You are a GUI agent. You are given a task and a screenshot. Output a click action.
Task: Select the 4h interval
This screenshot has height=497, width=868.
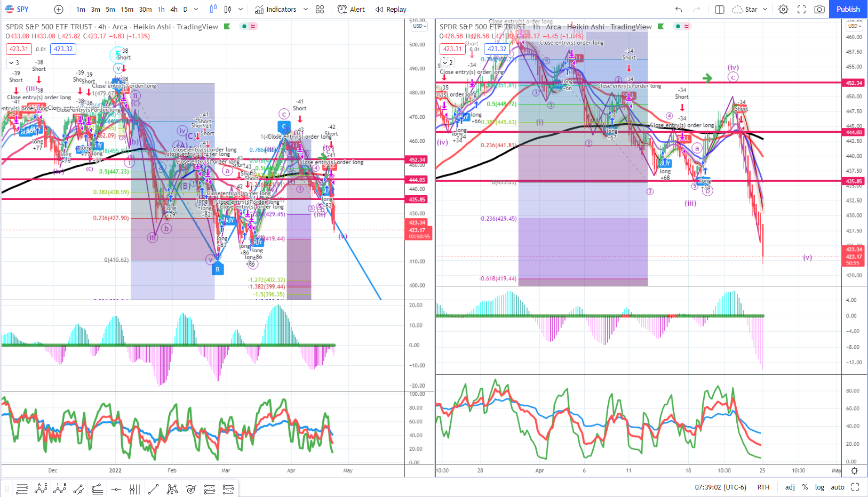(174, 9)
